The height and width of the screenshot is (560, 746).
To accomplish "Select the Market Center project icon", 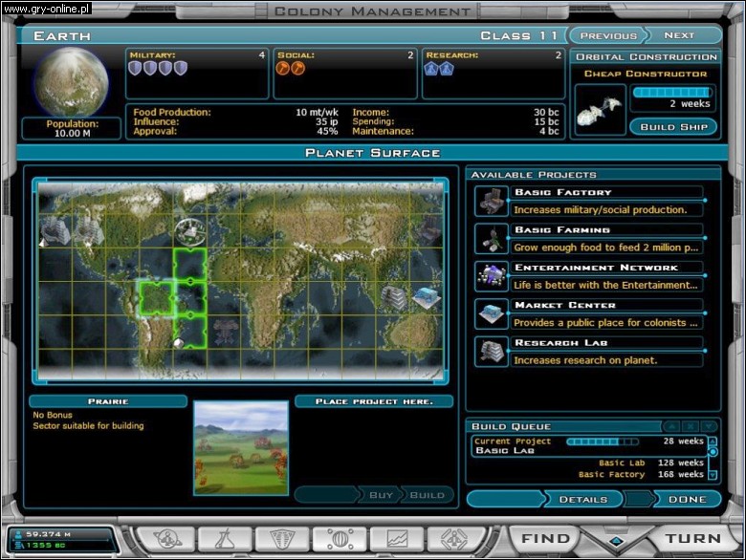I will pos(492,313).
